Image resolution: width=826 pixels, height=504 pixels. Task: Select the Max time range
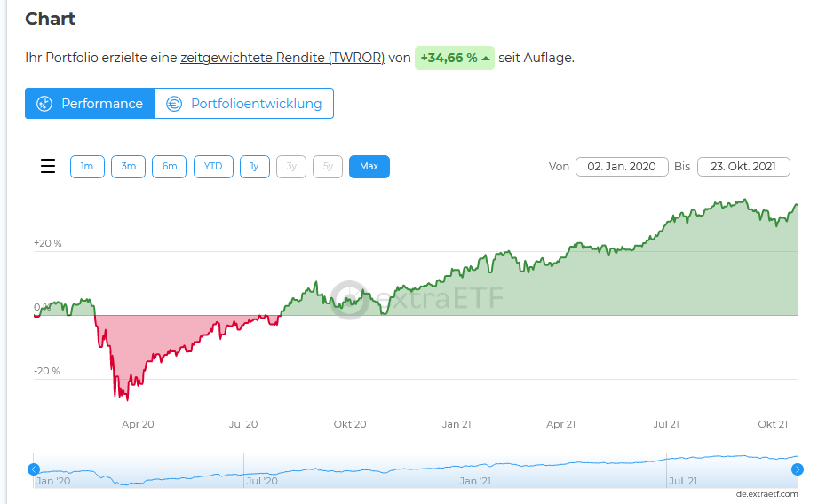coord(369,167)
